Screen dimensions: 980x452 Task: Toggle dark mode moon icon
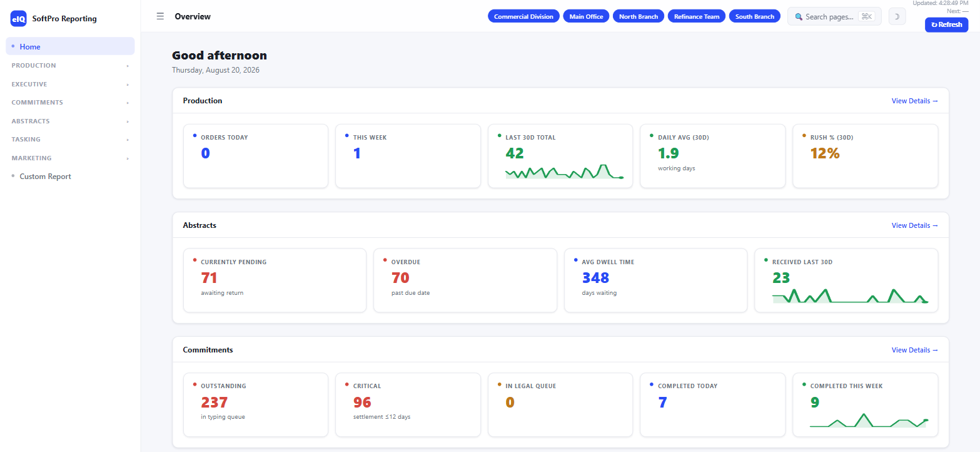pyautogui.click(x=897, y=17)
